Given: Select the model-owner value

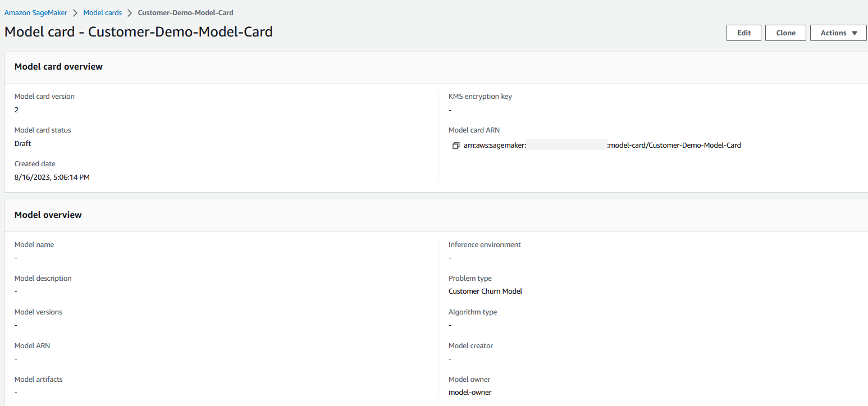Looking at the screenshot, I should point(470,393).
